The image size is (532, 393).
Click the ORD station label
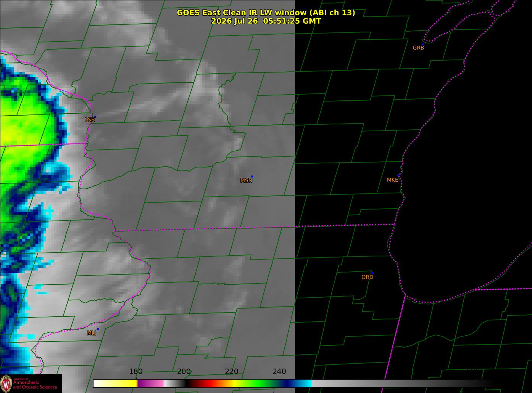point(367,277)
